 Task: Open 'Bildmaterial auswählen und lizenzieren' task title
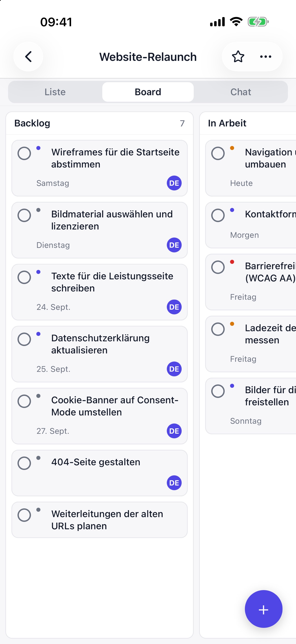point(112,220)
